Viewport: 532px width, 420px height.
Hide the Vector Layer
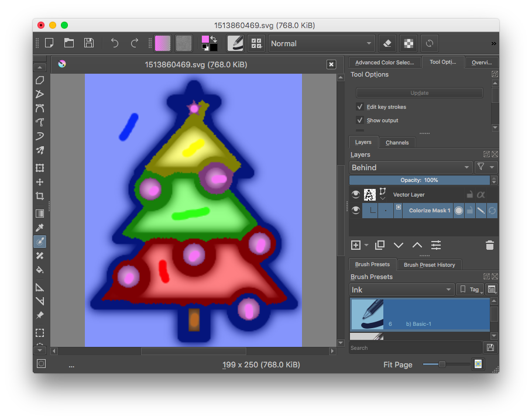[x=356, y=194]
